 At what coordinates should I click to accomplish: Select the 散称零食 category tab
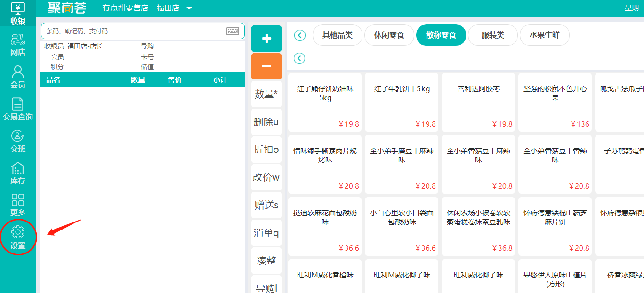pos(441,35)
